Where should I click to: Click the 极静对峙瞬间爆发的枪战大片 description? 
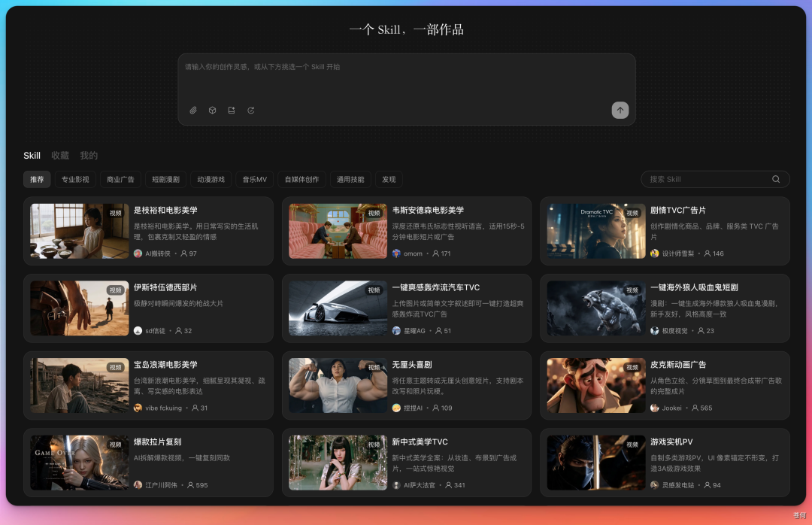[179, 304]
